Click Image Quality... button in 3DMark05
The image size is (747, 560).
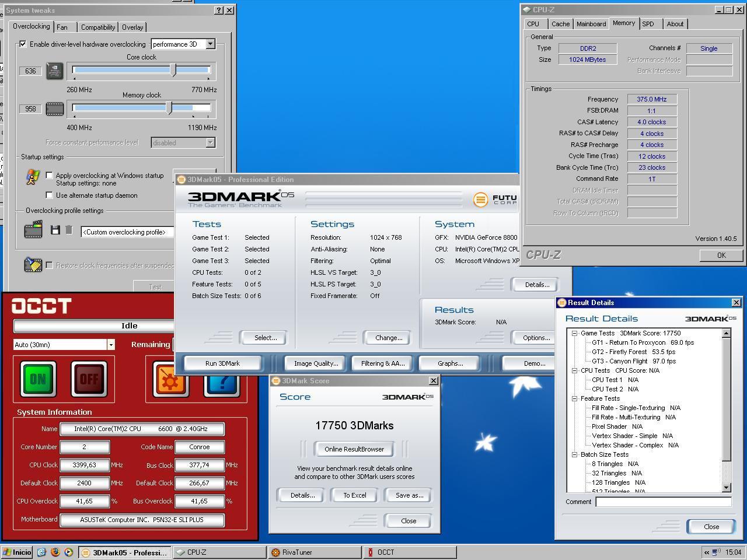[316, 363]
